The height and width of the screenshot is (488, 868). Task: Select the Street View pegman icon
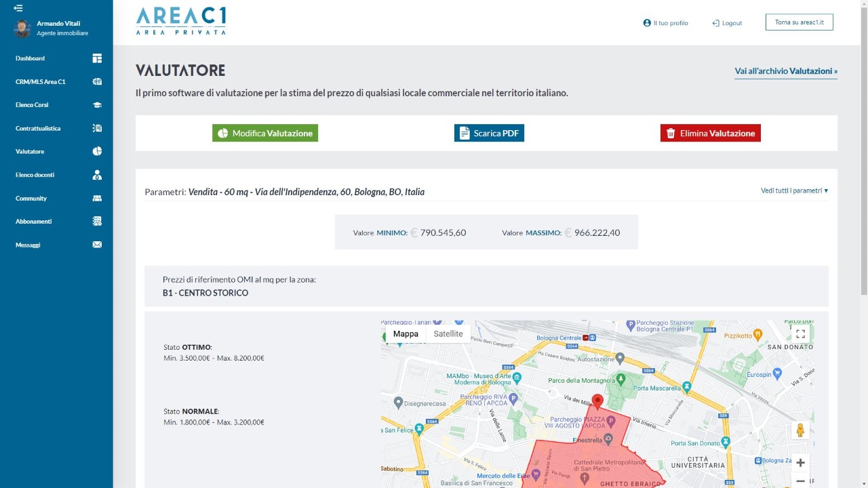(x=800, y=430)
